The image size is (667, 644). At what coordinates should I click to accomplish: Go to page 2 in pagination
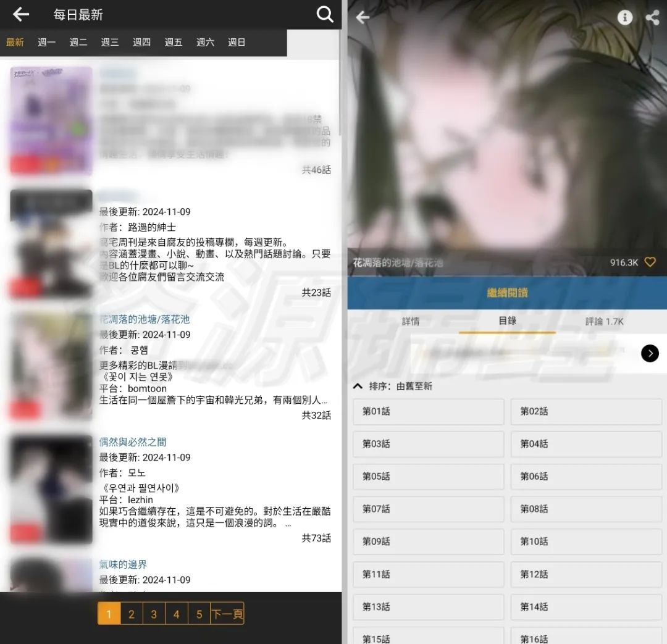[x=132, y=613]
